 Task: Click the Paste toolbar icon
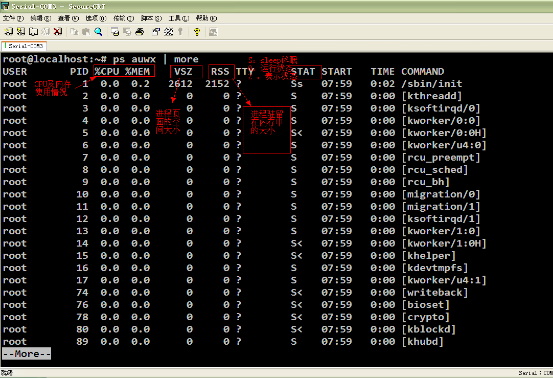[86, 32]
